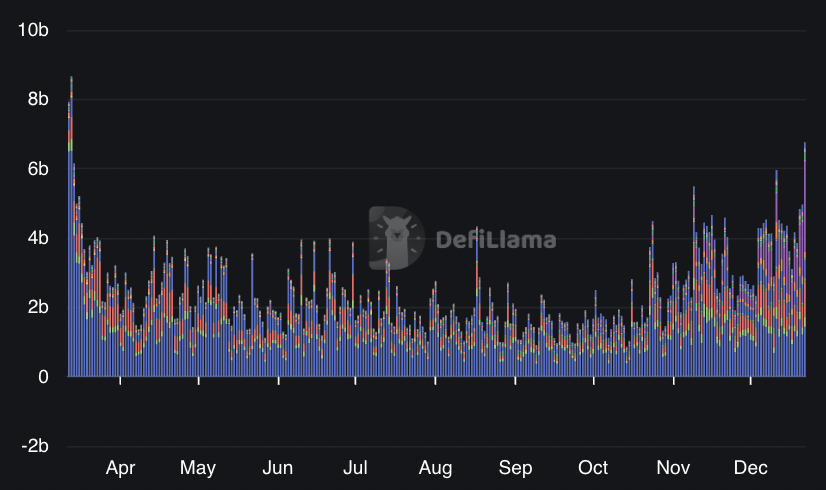Select the Dec x-axis label
Viewport: 826px width, 490px height.
coord(750,468)
